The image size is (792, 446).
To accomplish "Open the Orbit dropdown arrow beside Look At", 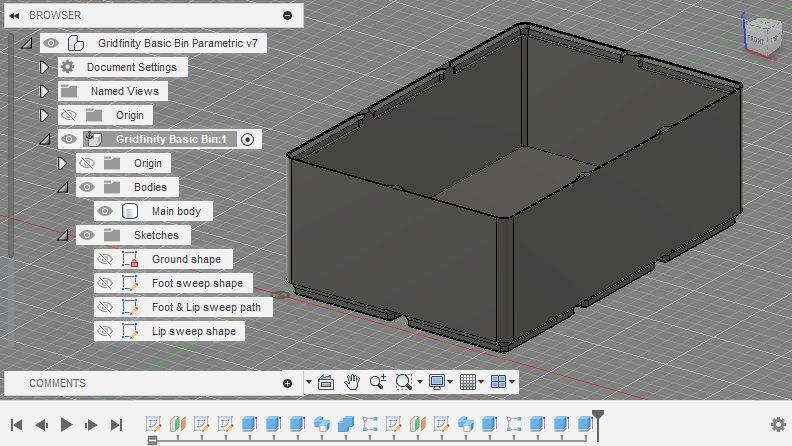I will click(309, 382).
